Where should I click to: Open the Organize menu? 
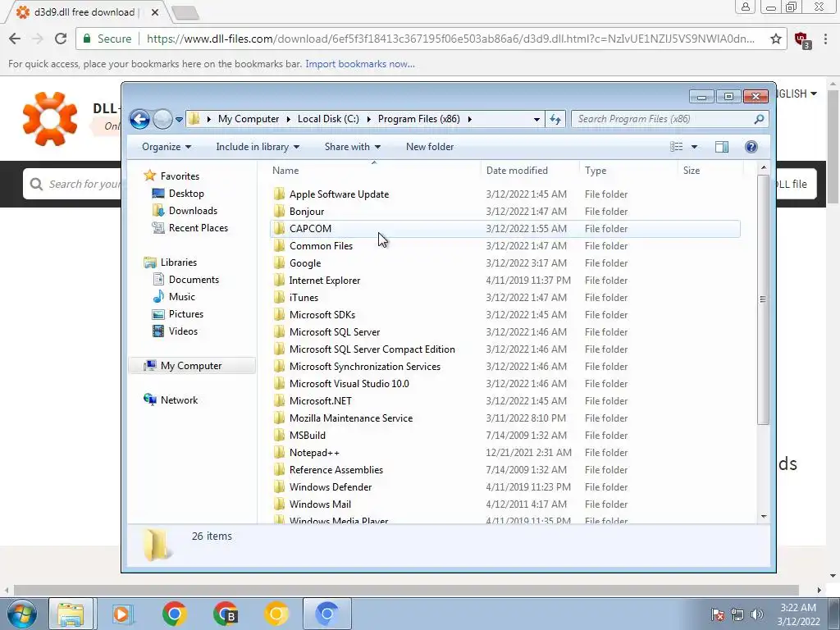coord(166,147)
